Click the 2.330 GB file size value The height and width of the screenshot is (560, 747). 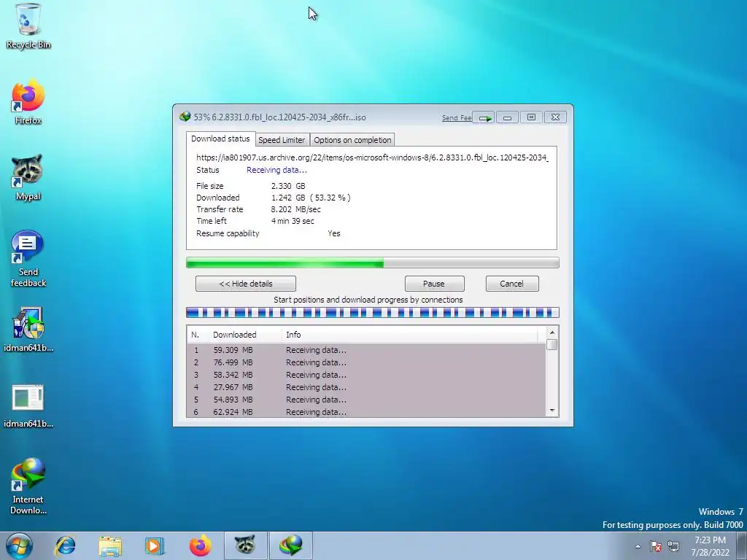coord(288,186)
